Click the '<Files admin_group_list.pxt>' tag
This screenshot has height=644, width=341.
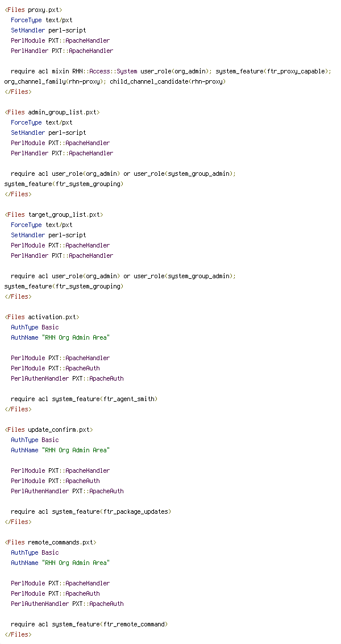[52, 112]
